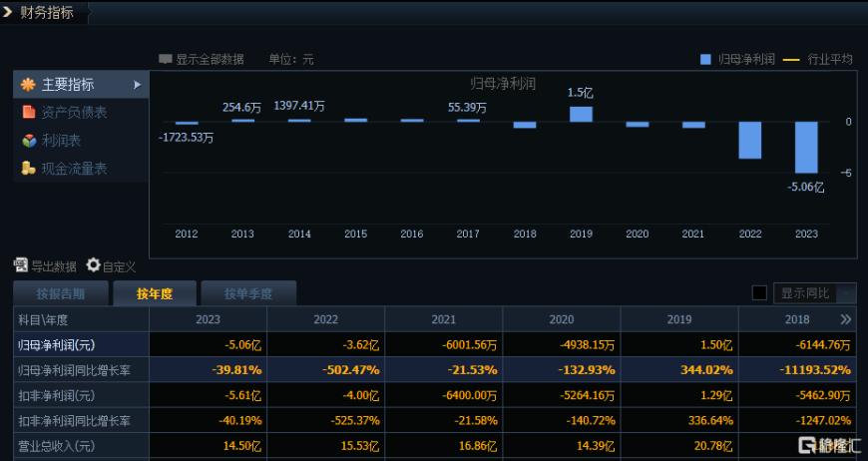Image resolution: width=868 pixels, height=461 pixels.
Task: Click the 2020 column header
Action: click(x=562, y=319)
